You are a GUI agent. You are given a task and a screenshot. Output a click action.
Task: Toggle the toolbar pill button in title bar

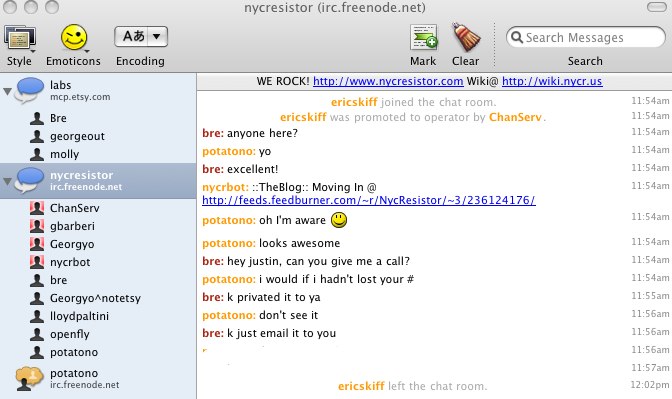656,7
